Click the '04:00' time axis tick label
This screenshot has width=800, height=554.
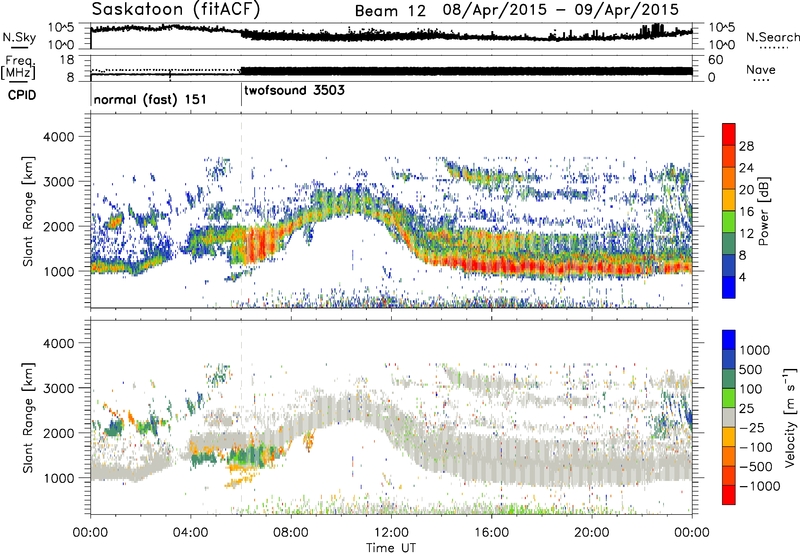191,533
